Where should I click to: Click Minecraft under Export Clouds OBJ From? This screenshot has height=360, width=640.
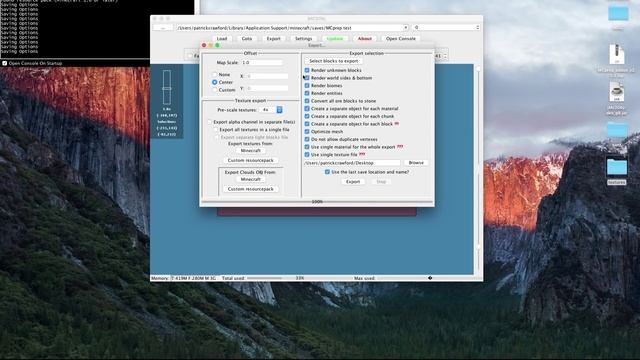click(251, 179)
